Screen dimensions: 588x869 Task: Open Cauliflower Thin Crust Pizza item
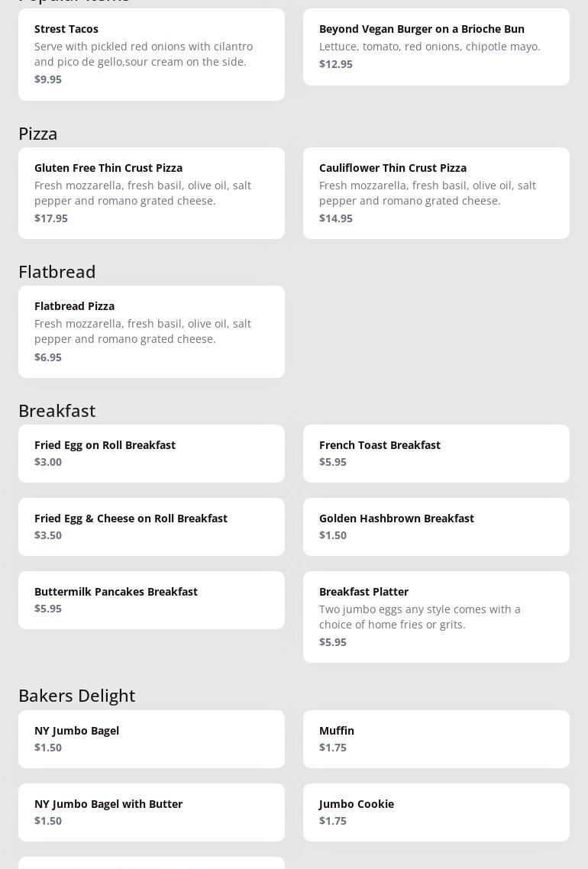436,193
